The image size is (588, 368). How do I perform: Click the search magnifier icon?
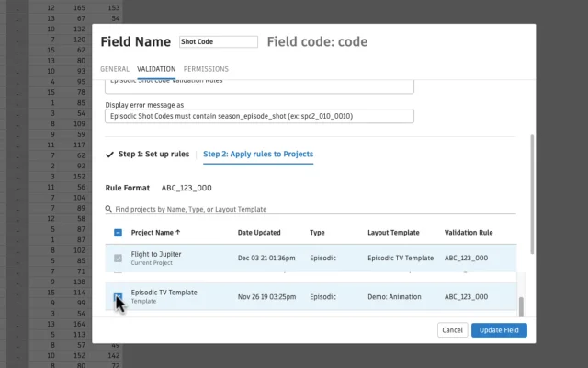(108, 209)
